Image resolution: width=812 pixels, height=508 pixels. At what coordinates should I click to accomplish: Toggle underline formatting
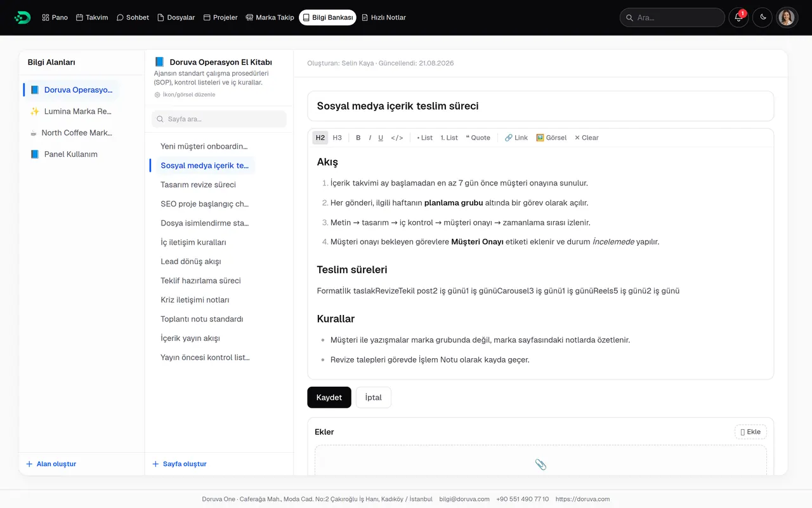coord(381,138)
